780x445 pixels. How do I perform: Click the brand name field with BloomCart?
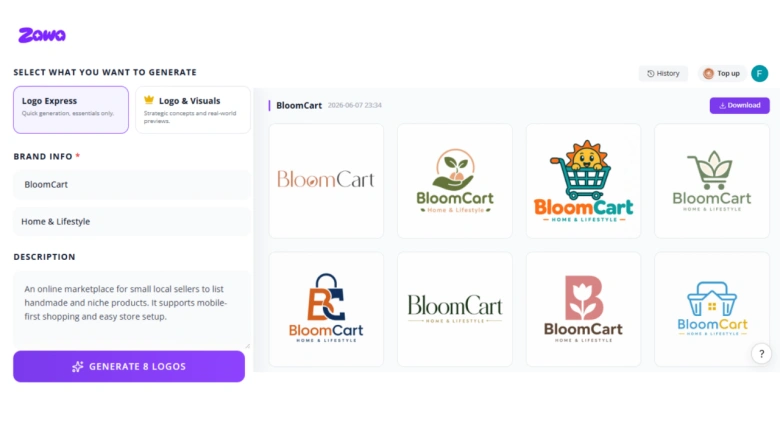click(x=132, y=184)
